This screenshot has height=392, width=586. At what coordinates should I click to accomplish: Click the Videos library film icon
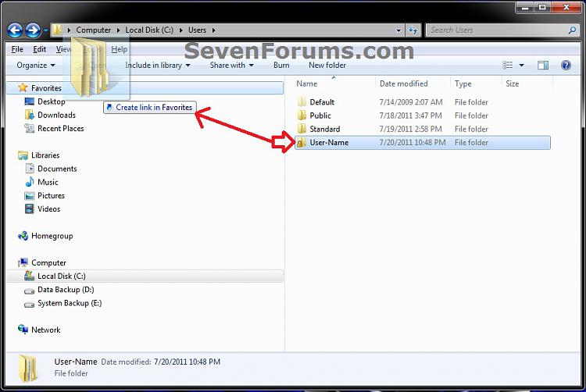click(29, 209)
